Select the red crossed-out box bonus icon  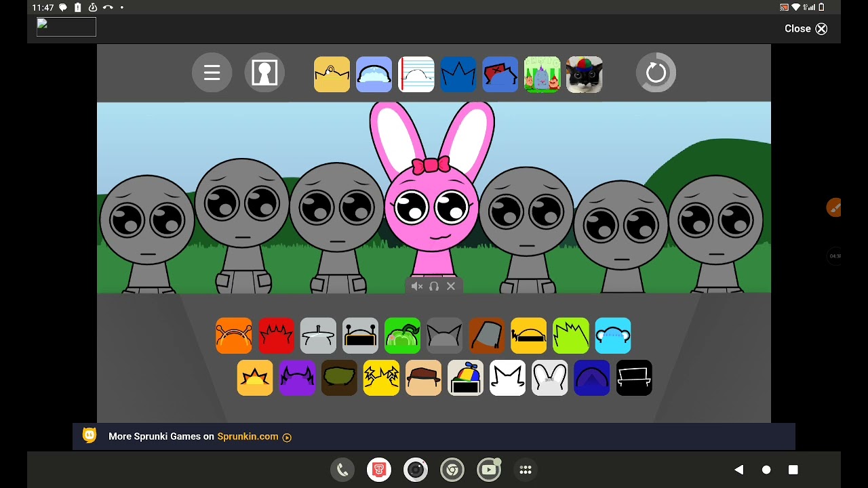click(500, 75)
